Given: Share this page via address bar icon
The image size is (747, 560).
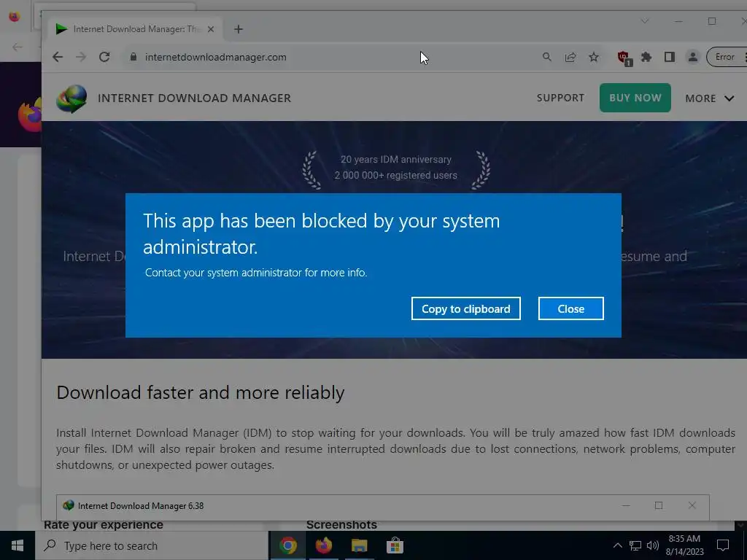Looking at the screenshot, I should pyautogui.click(x=570, y=57).
